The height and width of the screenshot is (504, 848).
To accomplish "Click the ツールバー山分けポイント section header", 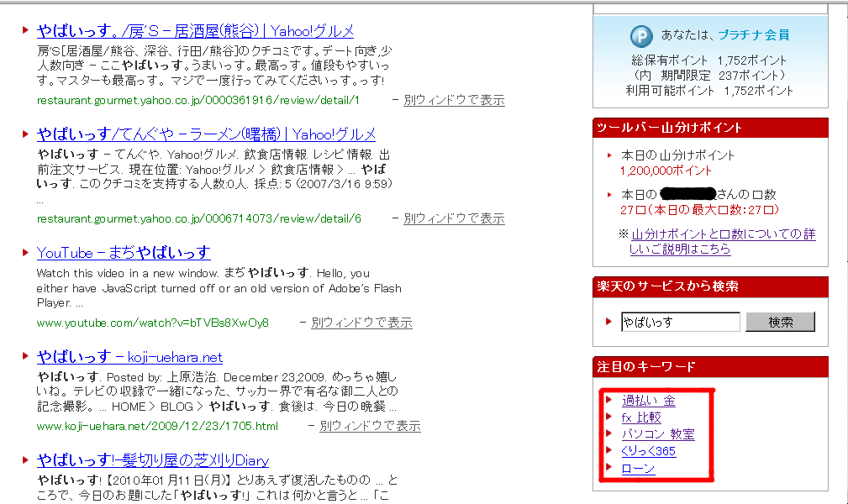I will (710, 128).
